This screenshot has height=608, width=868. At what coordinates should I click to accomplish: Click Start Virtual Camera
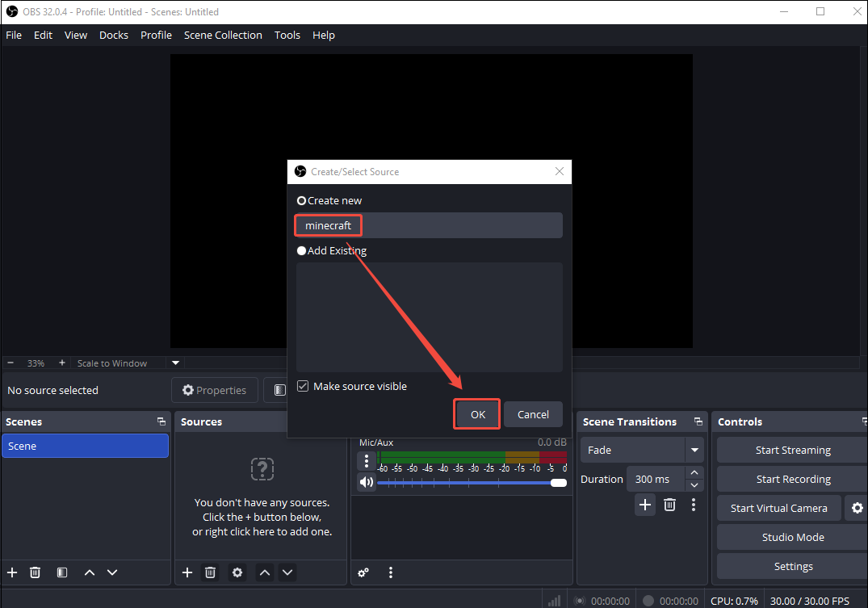point(778,508)
